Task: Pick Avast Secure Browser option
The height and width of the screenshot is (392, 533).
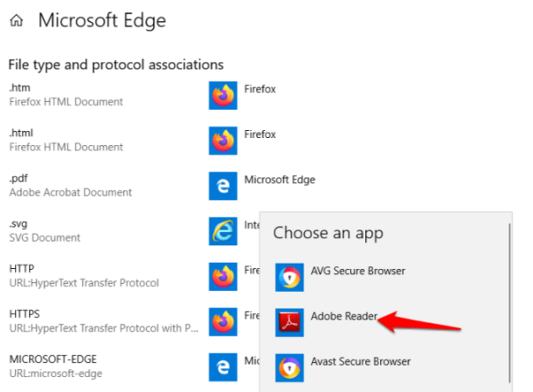Action: (361, 361)
